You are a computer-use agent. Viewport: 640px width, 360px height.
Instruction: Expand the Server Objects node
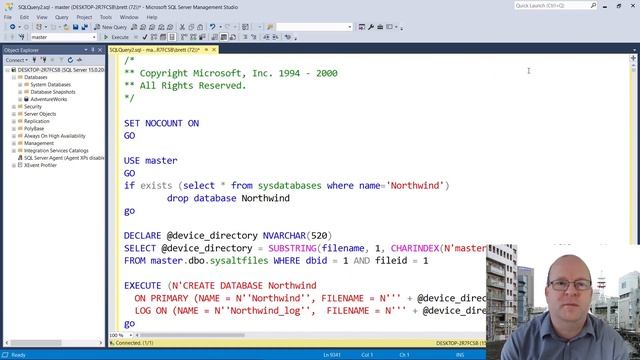[13, 114]
